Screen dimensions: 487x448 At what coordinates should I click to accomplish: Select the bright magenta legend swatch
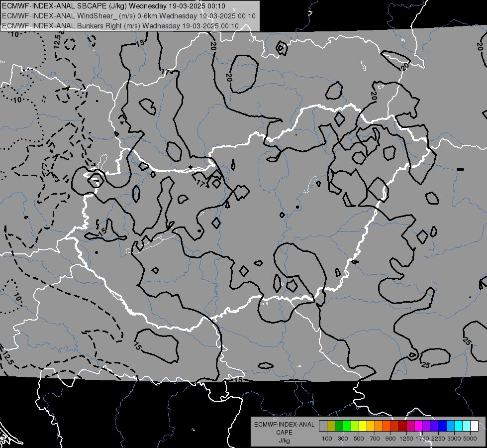[419, 426]
